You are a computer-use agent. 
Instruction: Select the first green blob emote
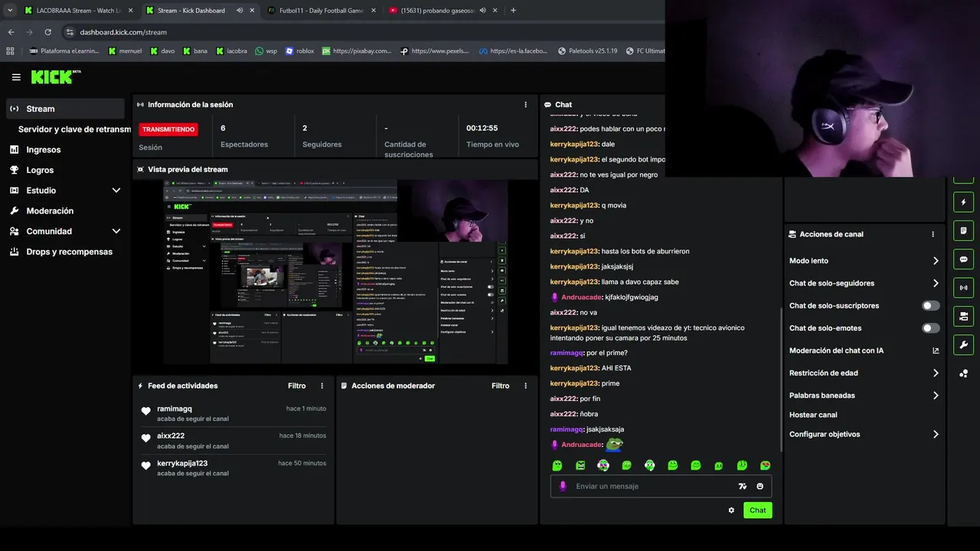(x=557, y=465)
